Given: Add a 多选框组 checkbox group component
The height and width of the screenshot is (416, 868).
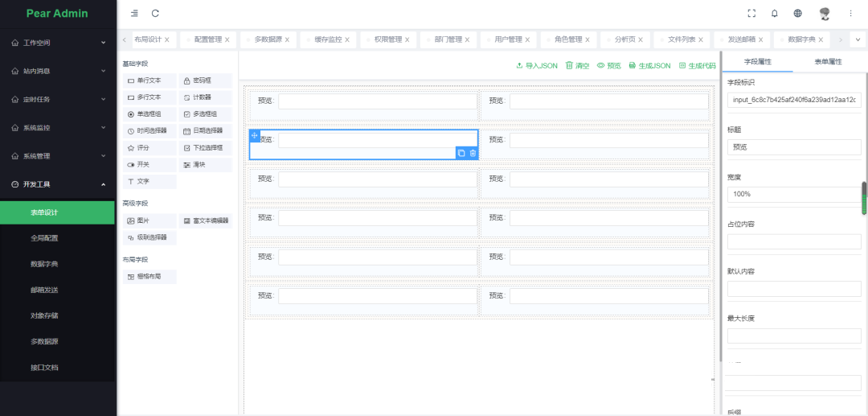Looking at the screenshot, I should point(205,114).
